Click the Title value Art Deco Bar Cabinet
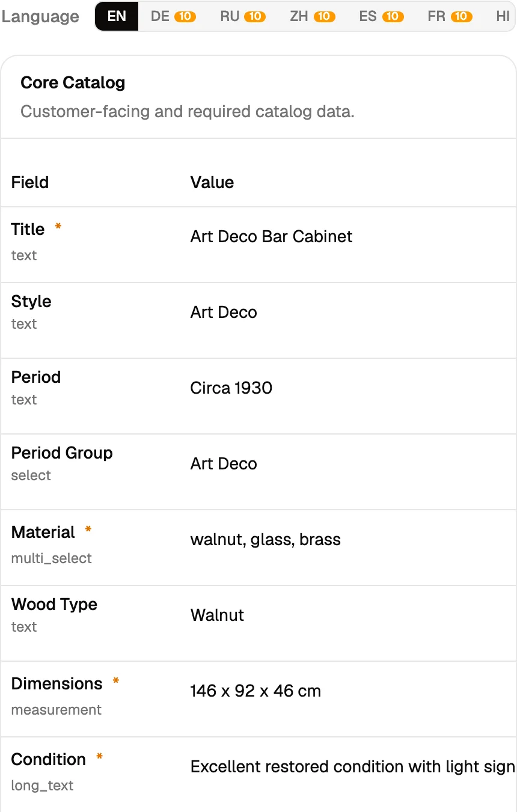 [x=271, y=236]
